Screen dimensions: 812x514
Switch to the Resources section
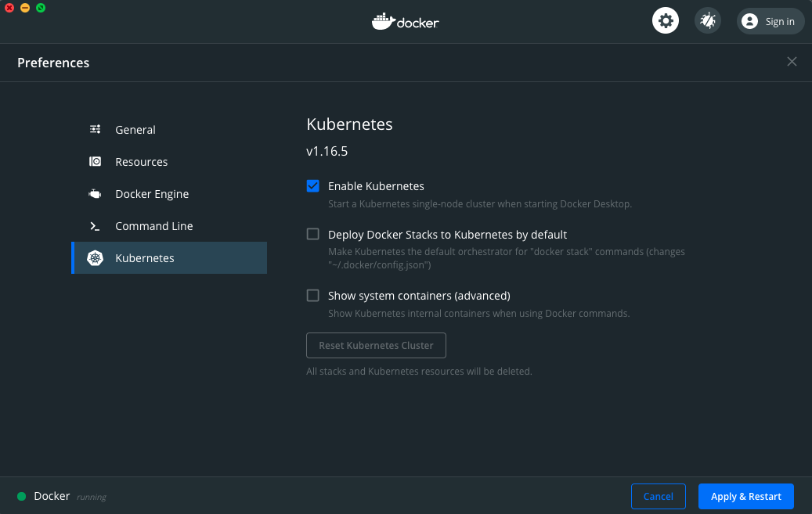pos(169,161)
